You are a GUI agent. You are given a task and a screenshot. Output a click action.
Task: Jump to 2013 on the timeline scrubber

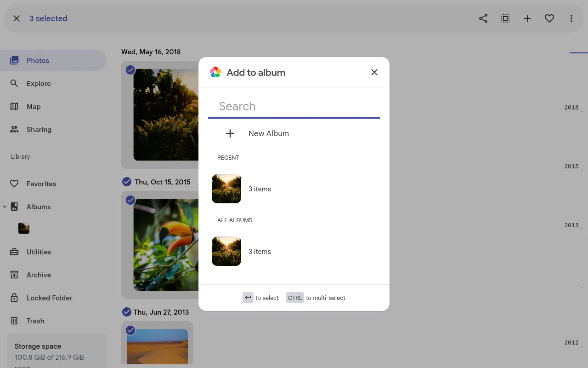[x=571, y=225]
